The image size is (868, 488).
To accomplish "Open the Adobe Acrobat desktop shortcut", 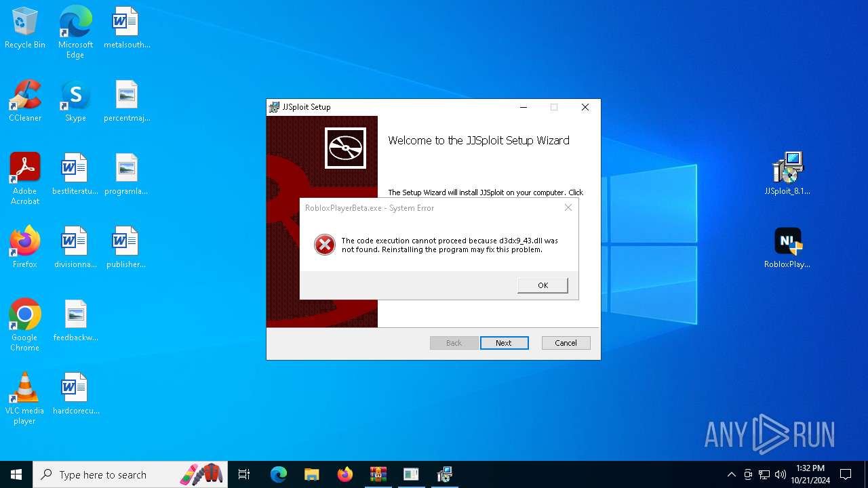I will [x=25, y=179].
